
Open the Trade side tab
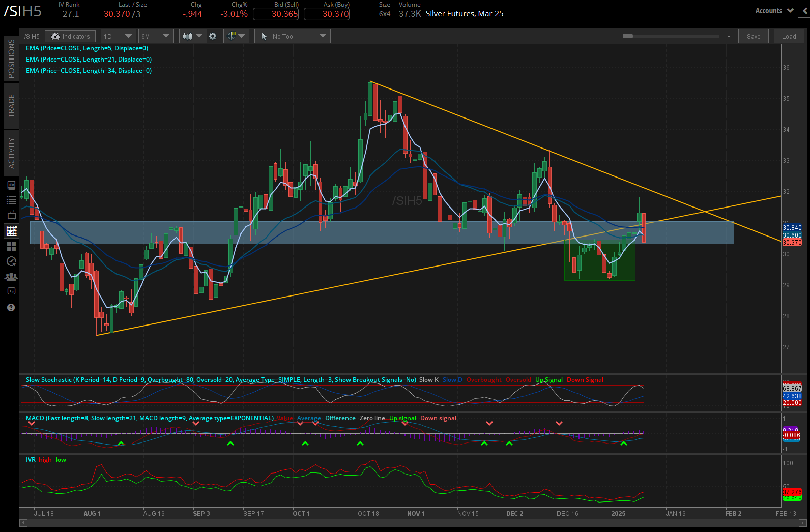11,106
